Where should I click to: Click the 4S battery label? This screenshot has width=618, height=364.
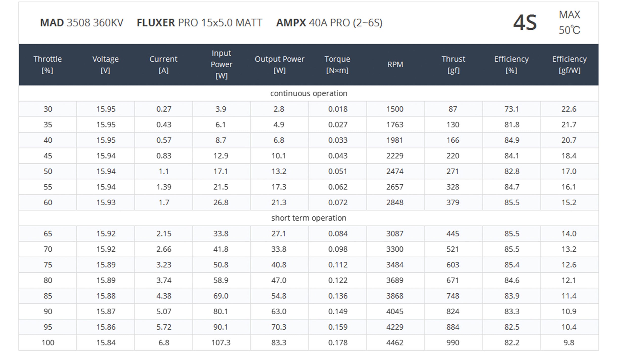coord(525,23)
